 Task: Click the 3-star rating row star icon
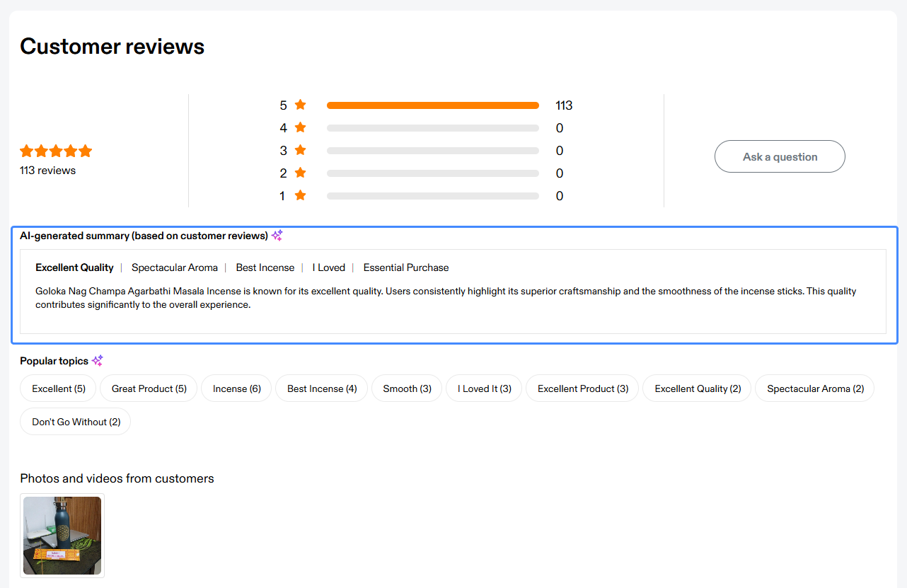[x=300, y=151]
